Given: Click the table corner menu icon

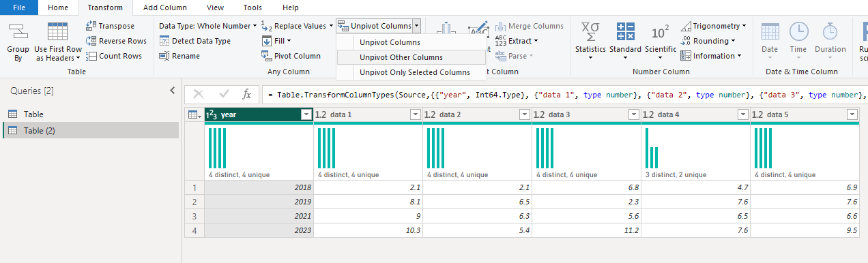Looking at the screenshot, I should 194,115.
